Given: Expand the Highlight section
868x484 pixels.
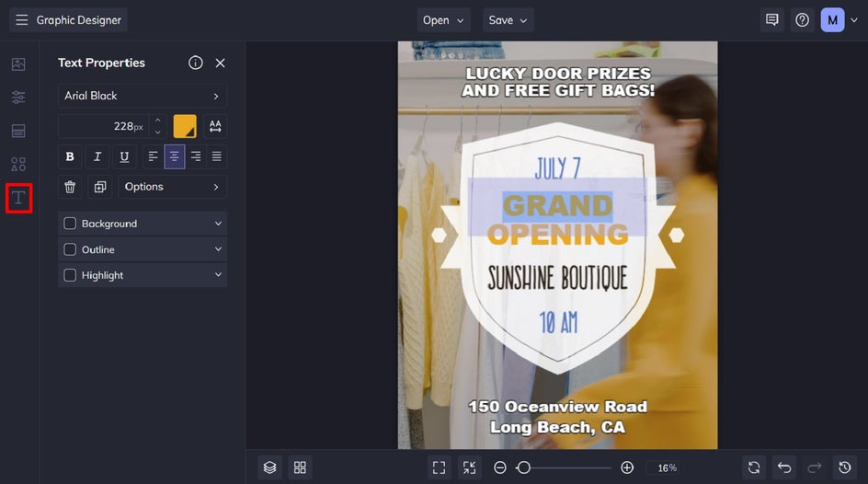Looking at the screenshot, I should click(218, 275).
